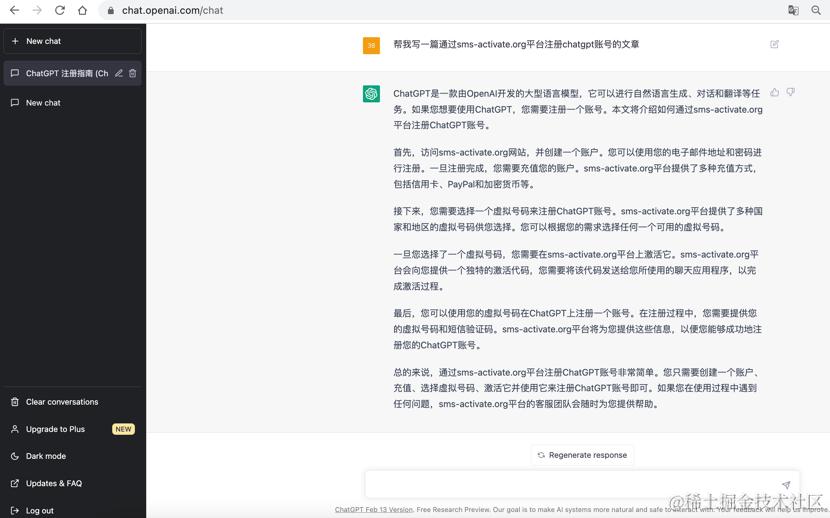Click the paragraph starting with 首先，访问sms-activate.org
The height and width of the screenshot is (518, 830).
point(578,168)
